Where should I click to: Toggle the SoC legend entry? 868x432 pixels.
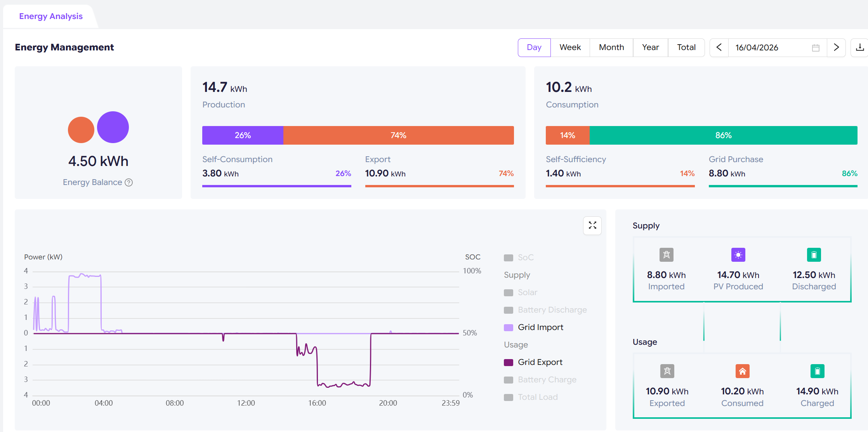click(519, 257)
